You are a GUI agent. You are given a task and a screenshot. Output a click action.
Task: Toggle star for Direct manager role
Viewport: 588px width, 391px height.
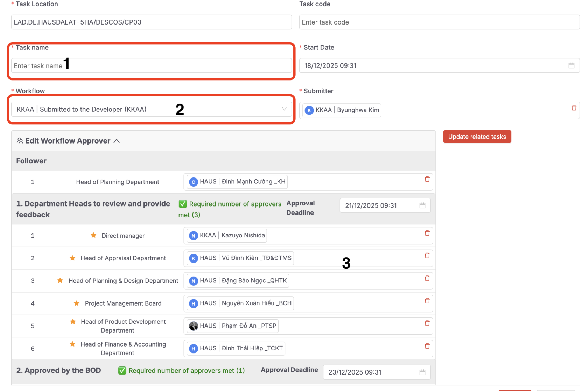point(93,235)
